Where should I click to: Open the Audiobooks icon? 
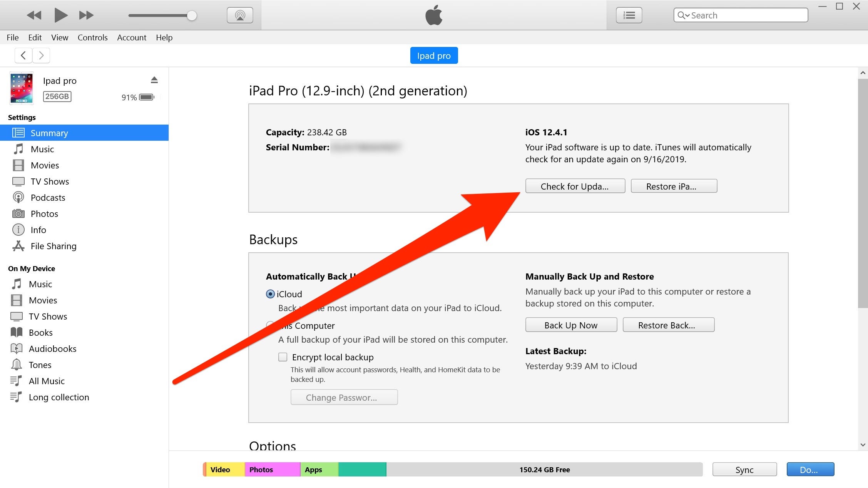tap(17, 348)
